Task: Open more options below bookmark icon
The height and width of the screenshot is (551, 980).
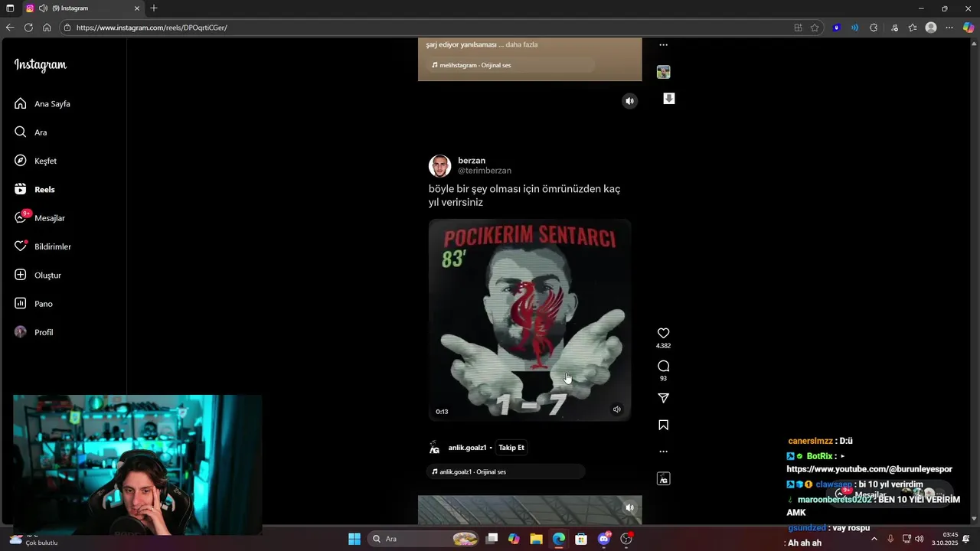Action: [x=663, y=452]
